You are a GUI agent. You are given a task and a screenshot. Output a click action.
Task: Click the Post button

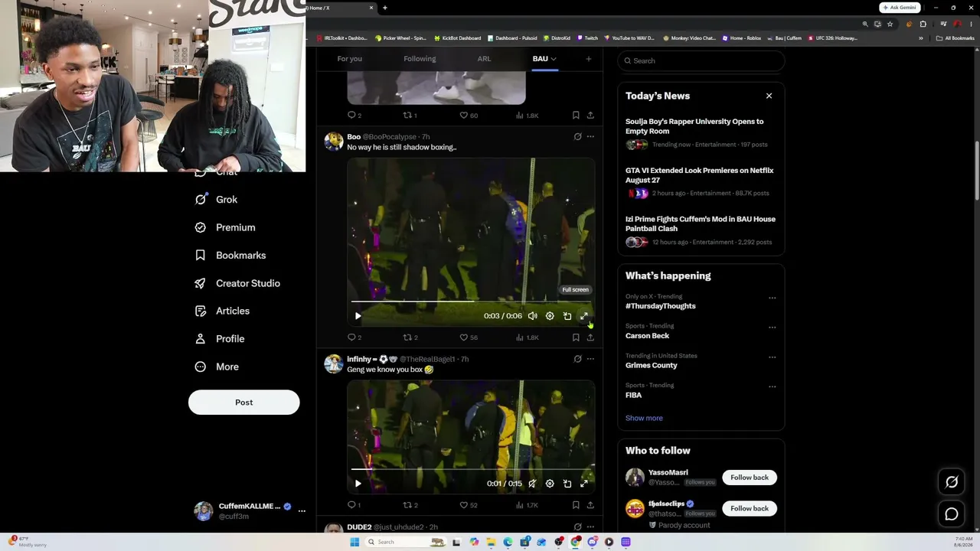[x=244, y=403]
